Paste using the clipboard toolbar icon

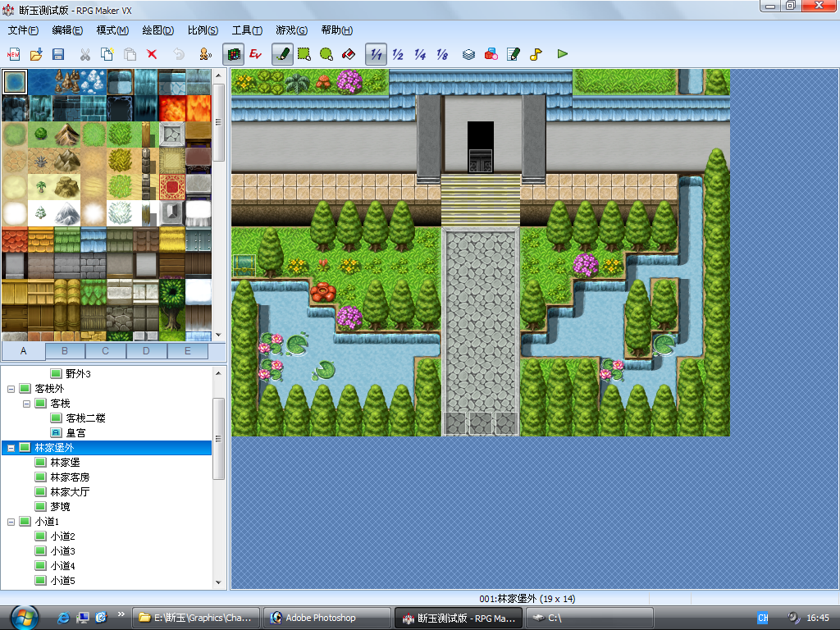130,54
